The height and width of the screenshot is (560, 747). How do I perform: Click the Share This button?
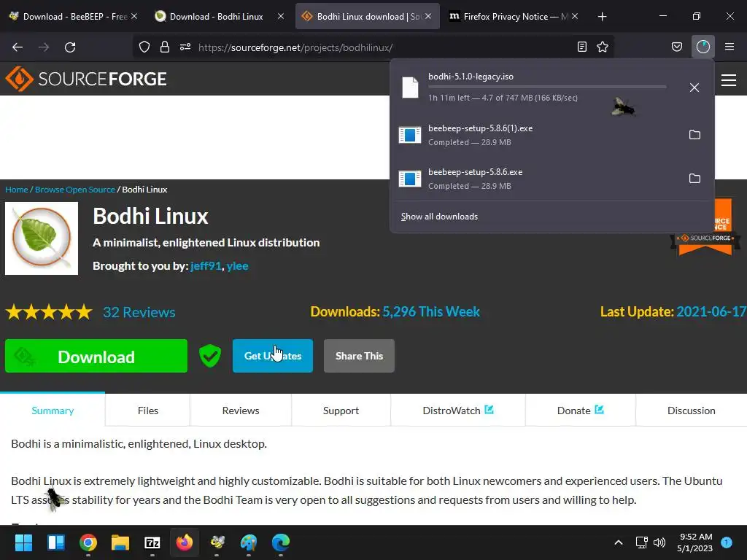[x=359, y=356]
